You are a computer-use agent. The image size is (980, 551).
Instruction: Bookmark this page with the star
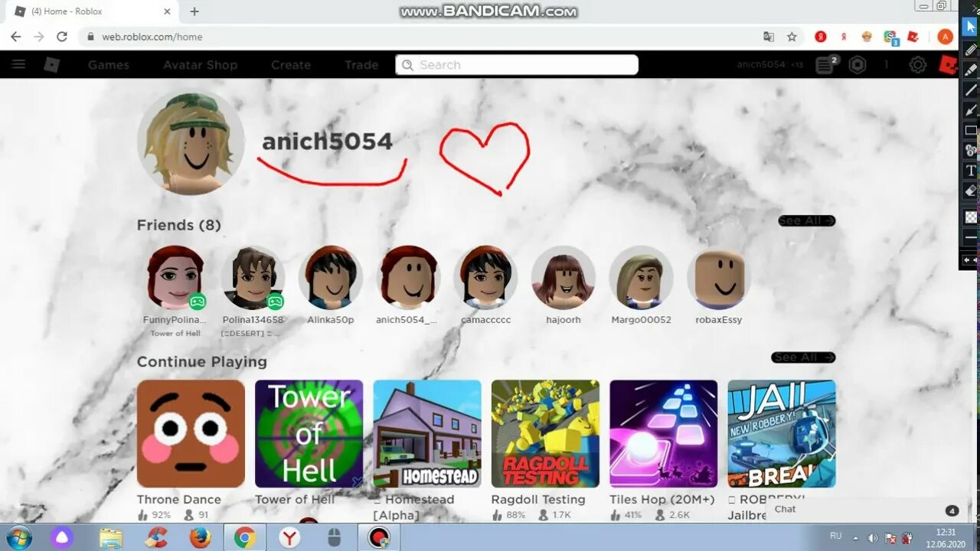(x=792, y=37)
